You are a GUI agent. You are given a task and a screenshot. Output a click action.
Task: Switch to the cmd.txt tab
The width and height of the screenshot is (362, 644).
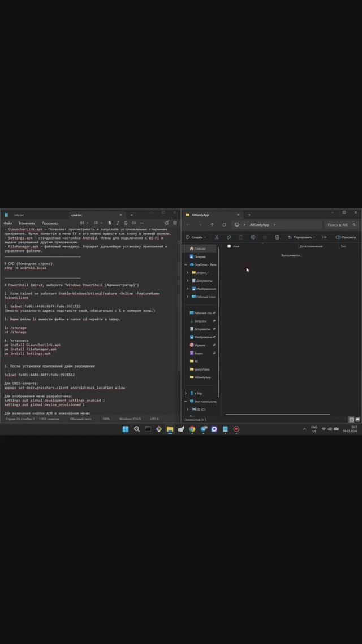[x=76, y=215]
